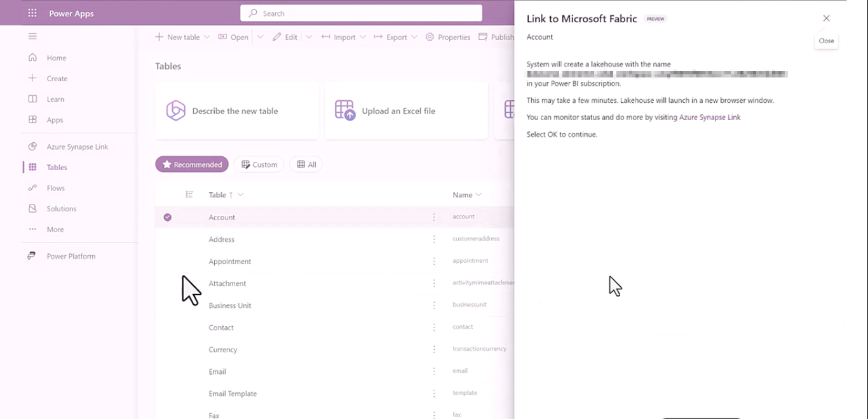
Task: Open the three-dot menu for Attachment
Action: pos(434,283)
